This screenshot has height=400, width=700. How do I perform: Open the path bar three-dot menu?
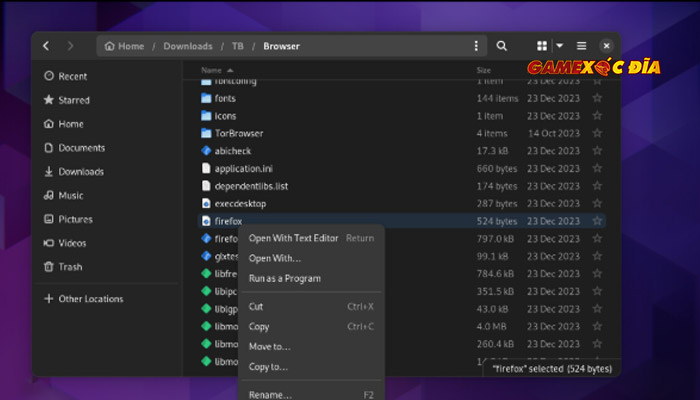pos(476,46)
